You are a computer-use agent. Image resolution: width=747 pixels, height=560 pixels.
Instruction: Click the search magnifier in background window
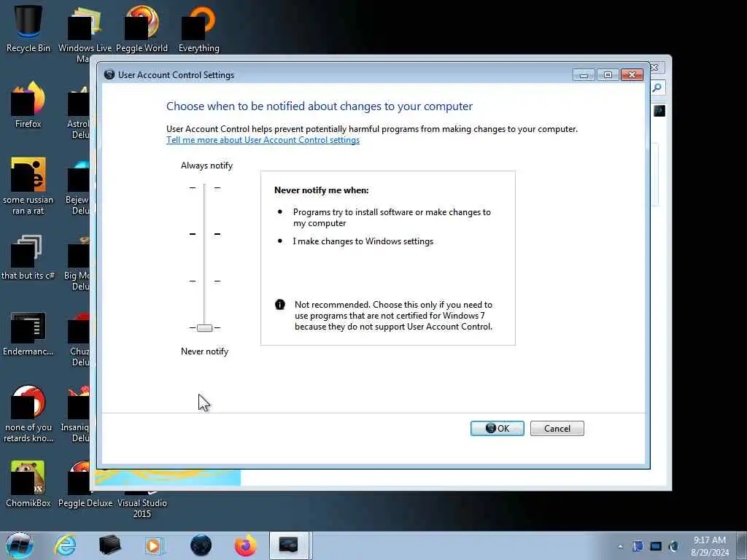coord(657,87)
